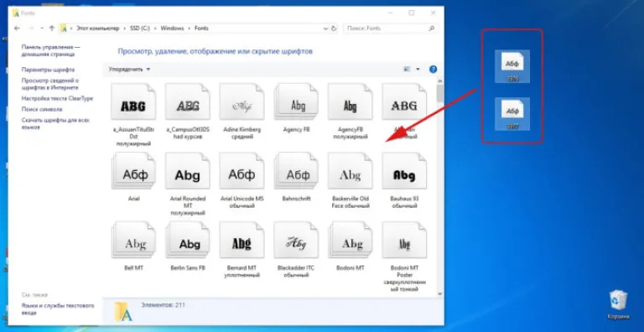The height and width of the screenshot is (332, 644).
Task: Open Языки и службы текстового ввода link
Action: (58, 309)
